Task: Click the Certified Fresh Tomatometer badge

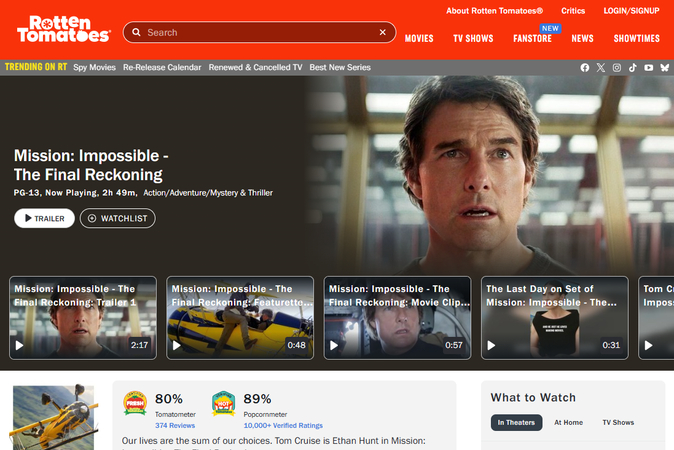Action: click(135, 403)
